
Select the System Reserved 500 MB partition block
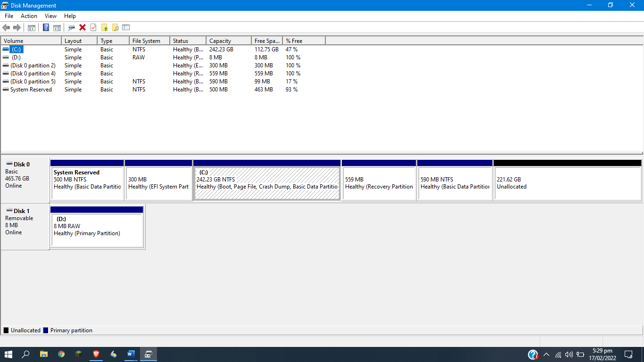(87, 180)
